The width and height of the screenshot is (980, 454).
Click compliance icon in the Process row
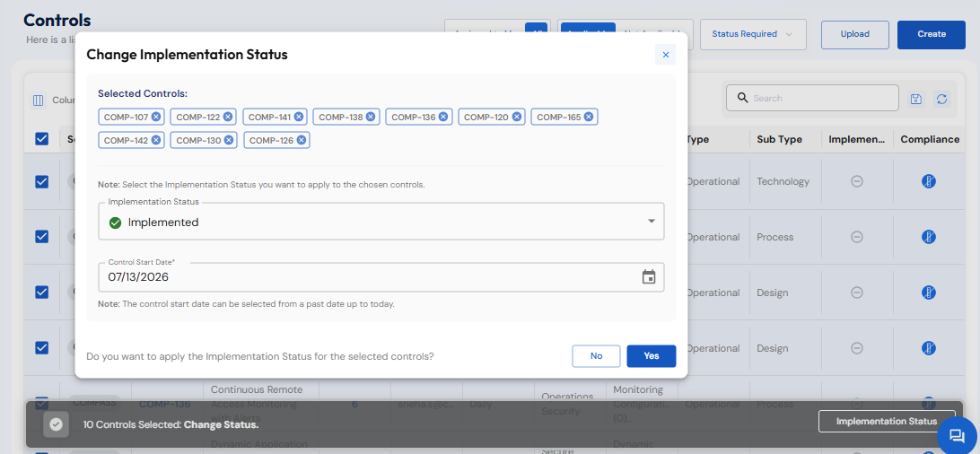929,237
